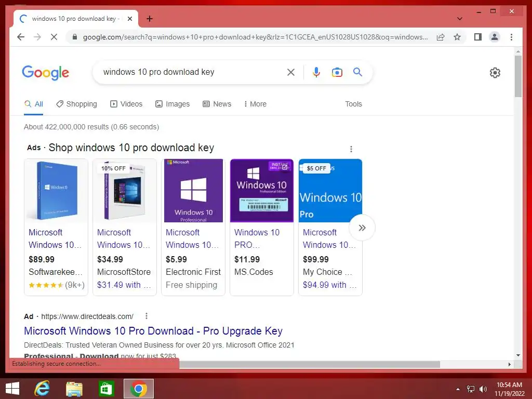Open the $89.99 Windows 10 box image
The width and height of the screenshot is (532, 399).
56,191
